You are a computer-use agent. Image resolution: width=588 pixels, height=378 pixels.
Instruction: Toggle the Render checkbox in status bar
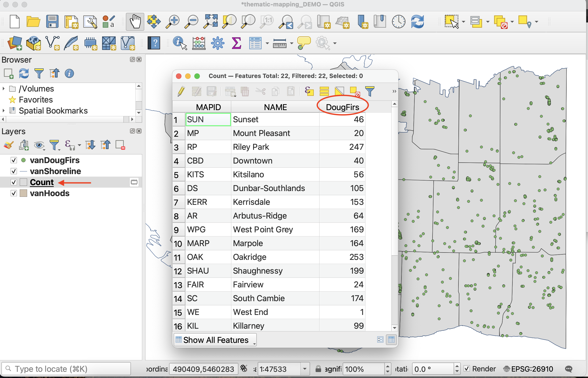467,369
